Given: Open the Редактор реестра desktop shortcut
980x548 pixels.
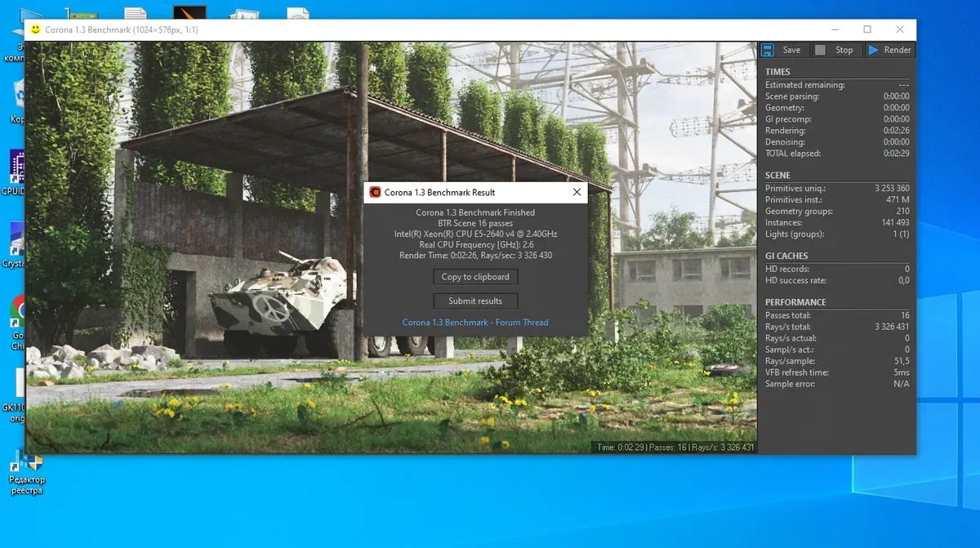Looking at the screenshot, I should pos(26,469).
